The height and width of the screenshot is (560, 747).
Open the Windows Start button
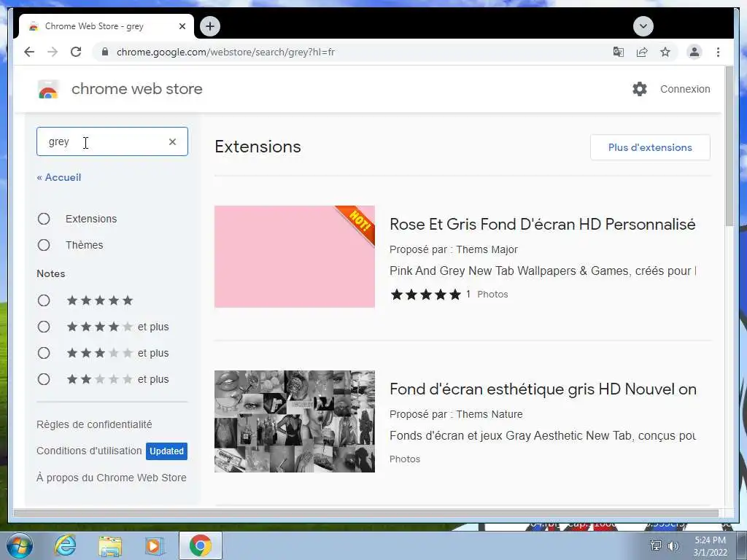[20, 545]
